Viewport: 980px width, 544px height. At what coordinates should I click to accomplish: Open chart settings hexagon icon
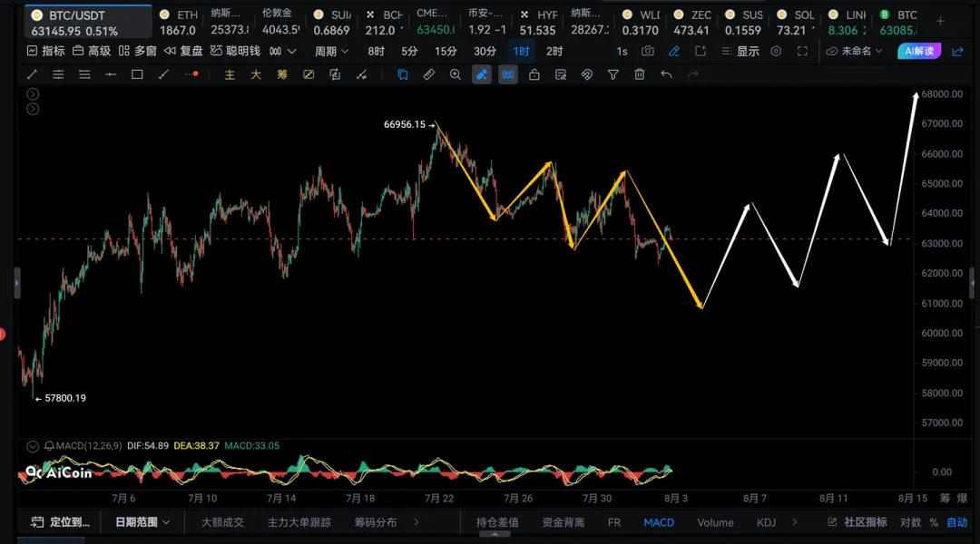tap(776, 51)
